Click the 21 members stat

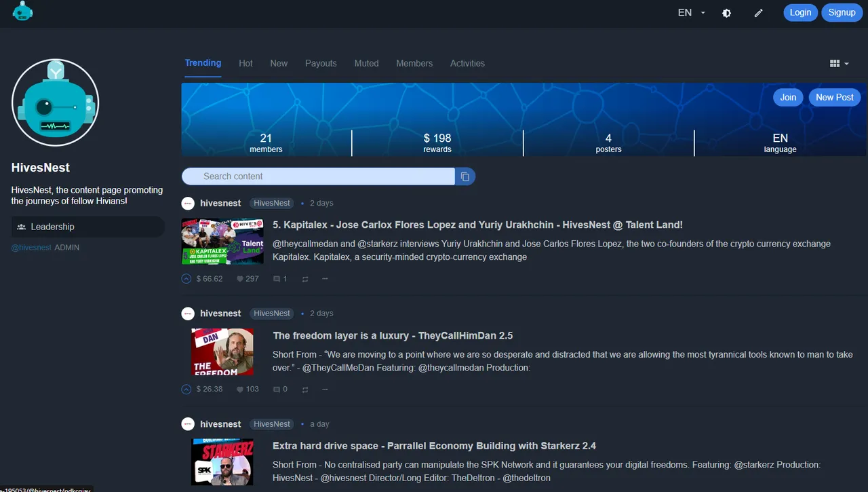click(x=266, y=143)
